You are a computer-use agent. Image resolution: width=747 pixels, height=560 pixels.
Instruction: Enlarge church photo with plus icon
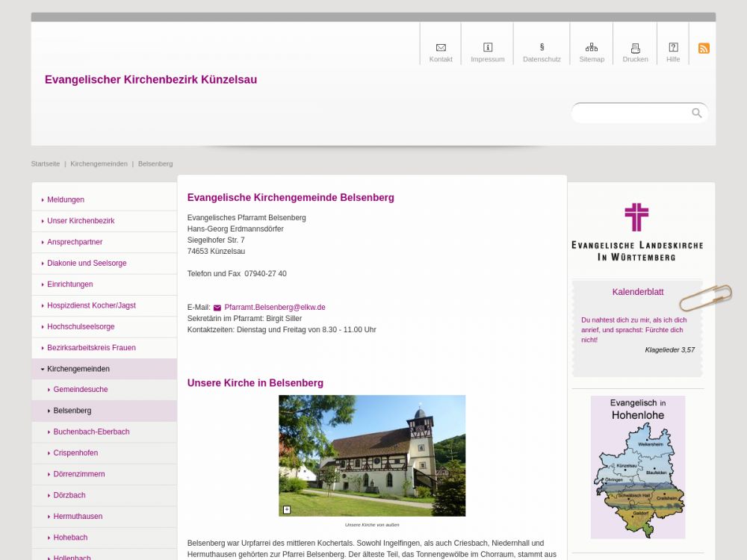[x=287, y=510]
